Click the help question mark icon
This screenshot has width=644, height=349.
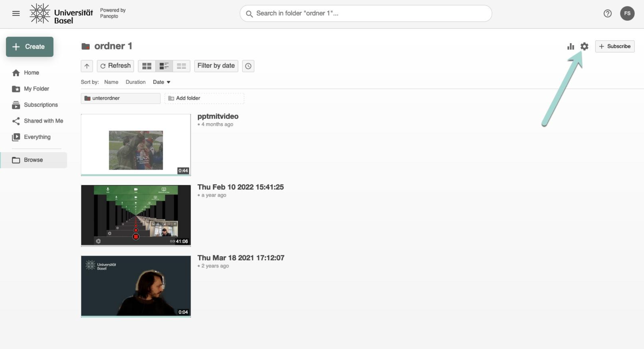[x=607, y=13]
